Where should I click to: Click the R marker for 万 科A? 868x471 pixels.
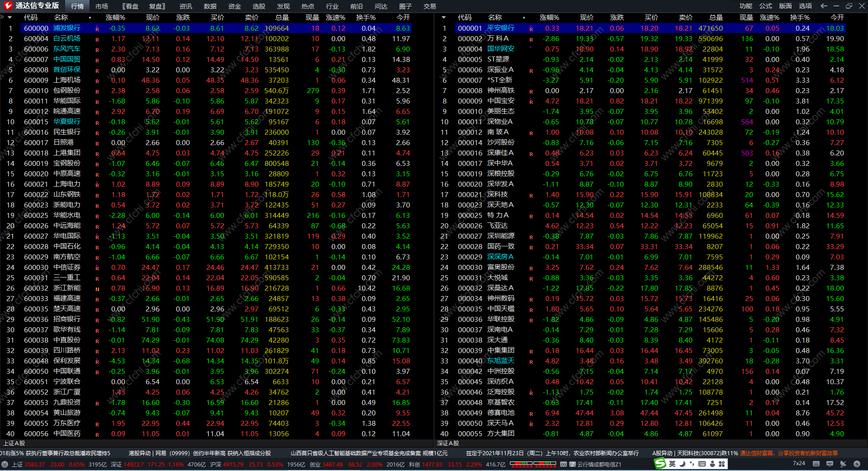pyautogui.click(x=531, y=39)
